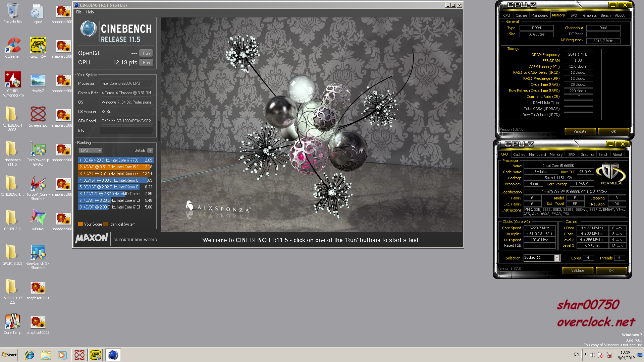Launch Geekbench 3 shortcut
Image resolution: width=644 pixels, height=362 pixels.
38,257
